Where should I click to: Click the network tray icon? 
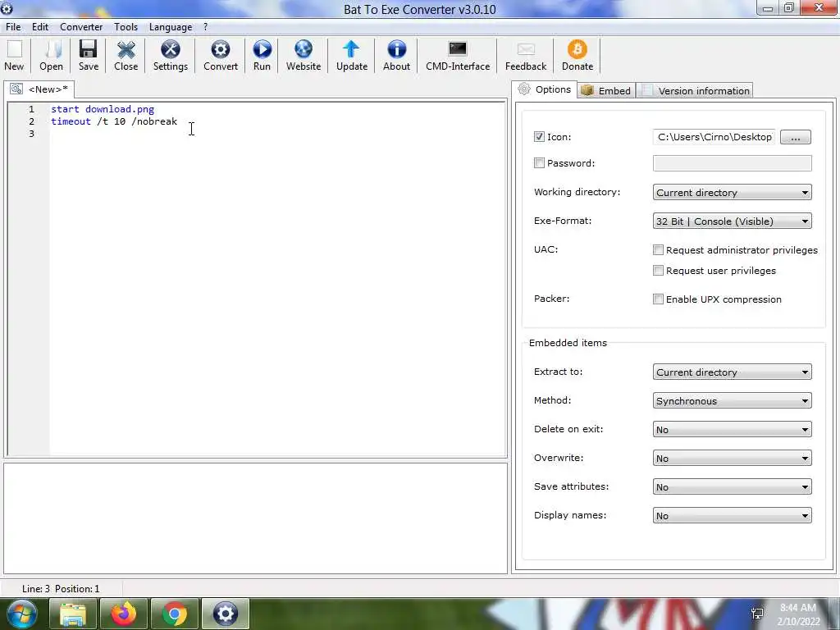757,614
